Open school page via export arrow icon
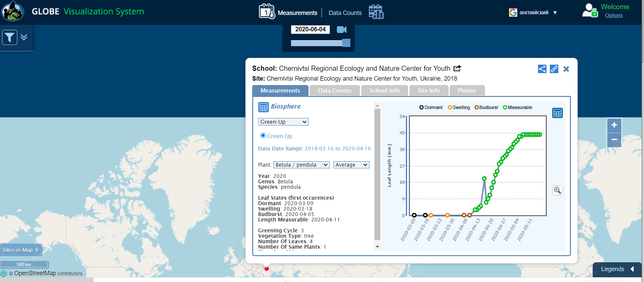Viewport: 644px width, 282px height. point(457,68)
